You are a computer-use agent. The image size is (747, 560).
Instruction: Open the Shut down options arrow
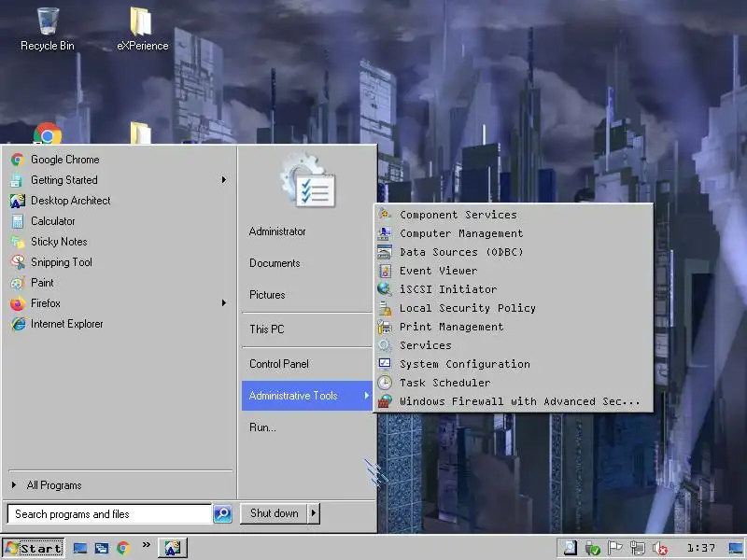click(314, 513)
